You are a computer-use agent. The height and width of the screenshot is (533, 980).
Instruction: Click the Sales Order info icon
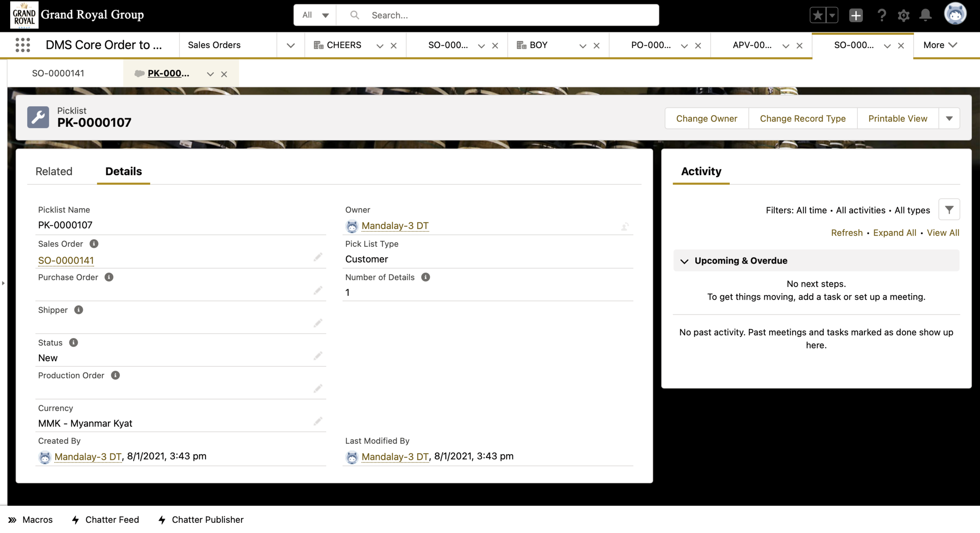click(x=94, y=244)
